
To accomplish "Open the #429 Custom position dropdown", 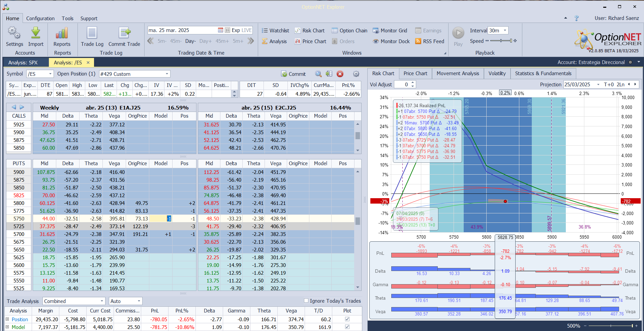I will (x=167, y=74).
